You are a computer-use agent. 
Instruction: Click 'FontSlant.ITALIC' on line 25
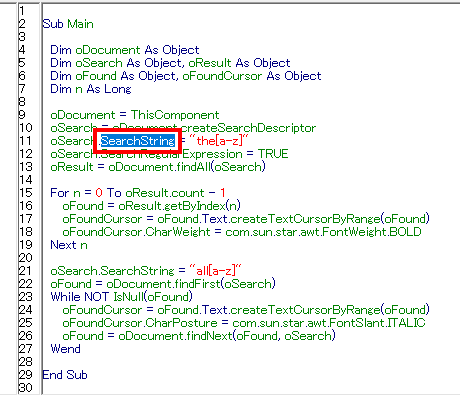point(377,323)
